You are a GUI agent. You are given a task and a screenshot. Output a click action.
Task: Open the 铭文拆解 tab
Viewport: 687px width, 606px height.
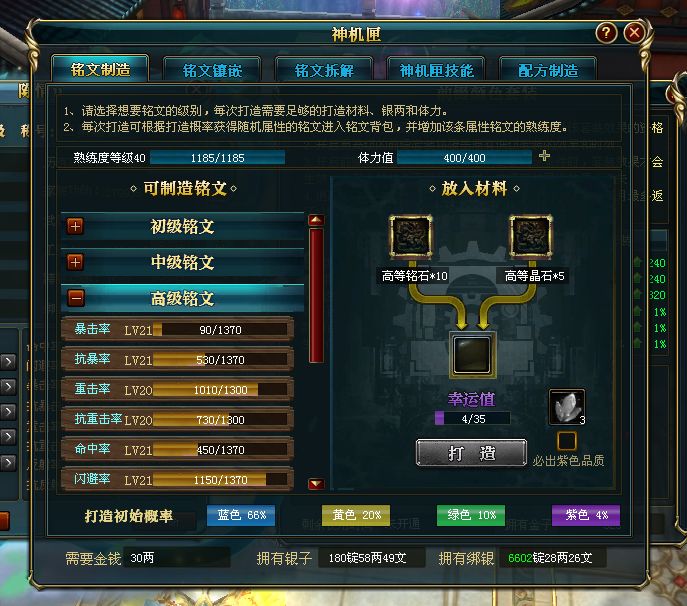324,70
